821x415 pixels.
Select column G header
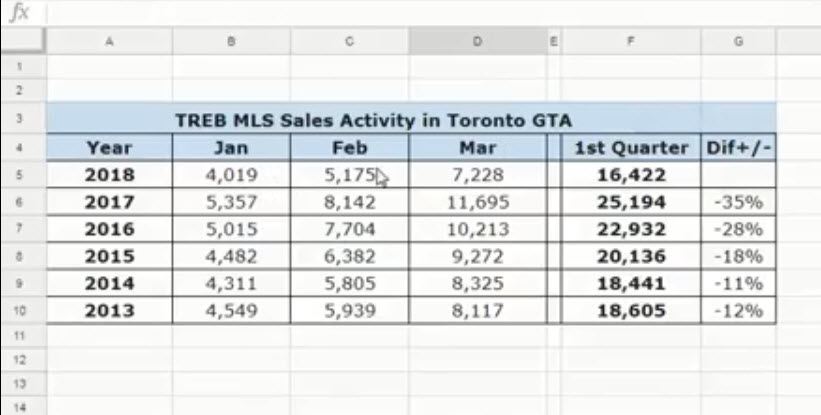point(738,42)
